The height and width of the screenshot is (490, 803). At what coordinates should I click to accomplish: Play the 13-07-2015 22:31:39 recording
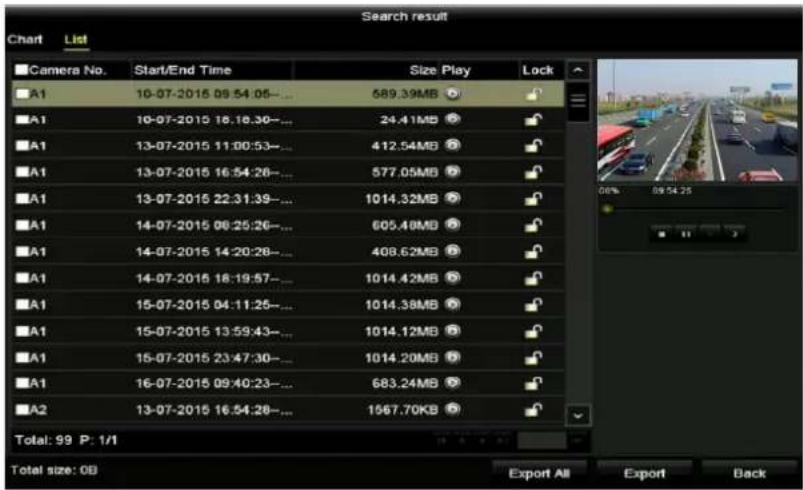(x=453, y=198)
